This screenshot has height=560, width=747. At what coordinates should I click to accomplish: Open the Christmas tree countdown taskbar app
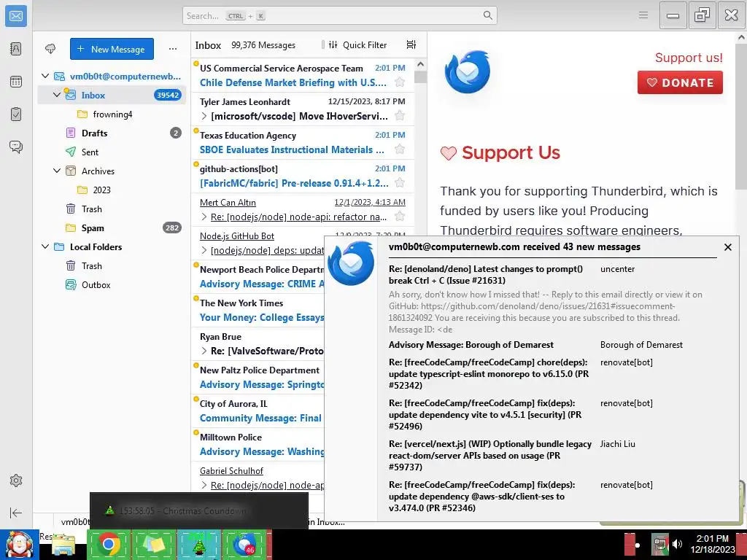tap(199, 544)
